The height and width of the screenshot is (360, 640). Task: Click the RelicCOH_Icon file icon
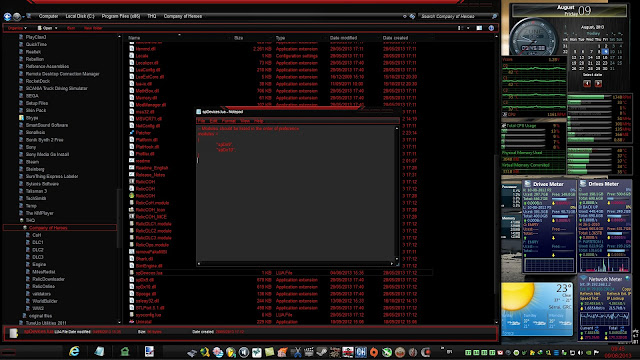point(131,209)
